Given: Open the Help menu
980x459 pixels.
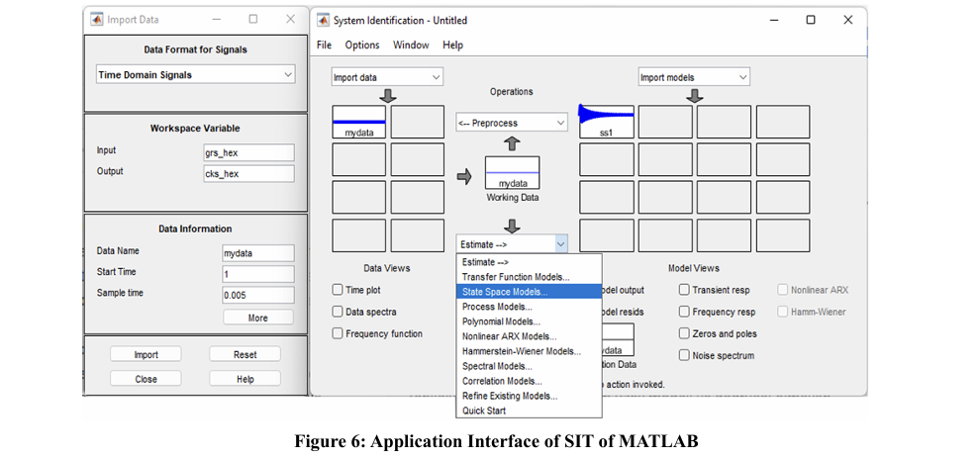Looking at the screenshot, I should pyautogui.click(x=452, y=45).
